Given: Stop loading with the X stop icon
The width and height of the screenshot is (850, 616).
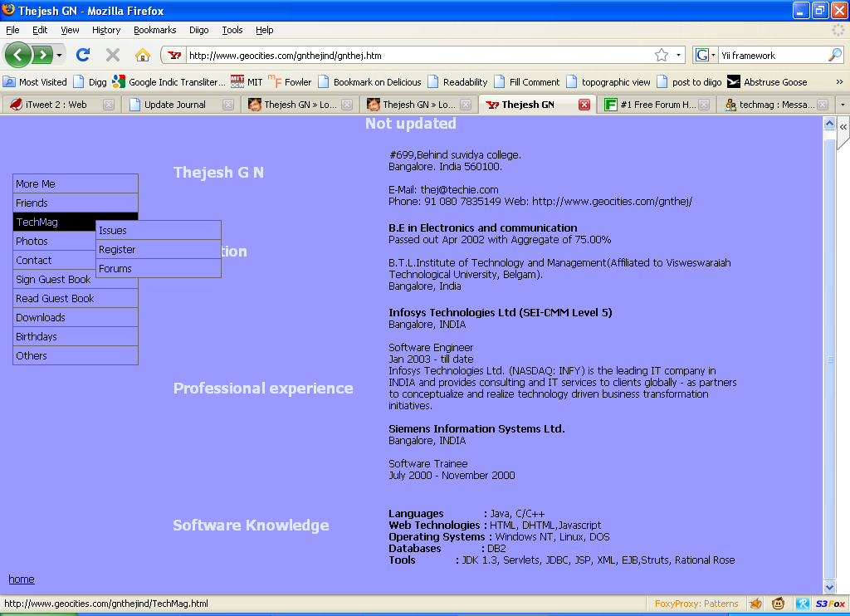Looking at the screenshot, I should 113,55.
